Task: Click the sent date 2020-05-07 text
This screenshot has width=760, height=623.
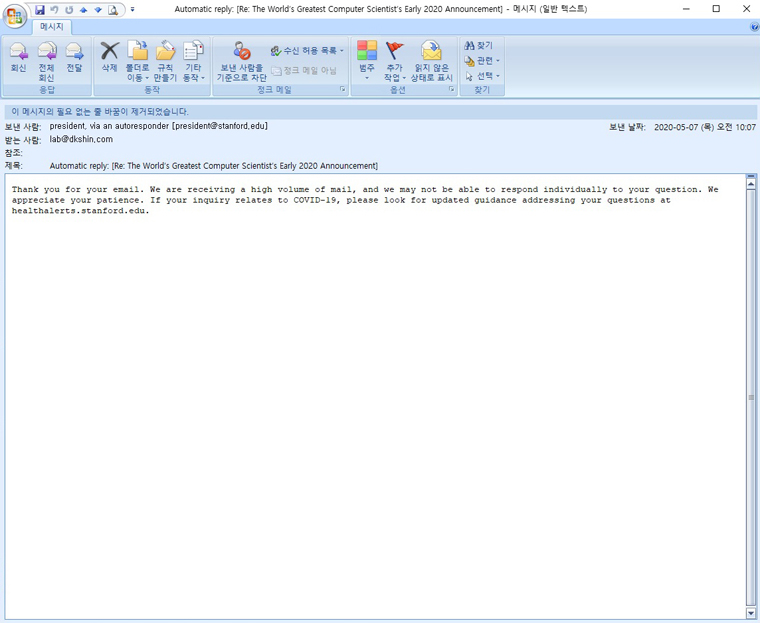Action: pyautogui.click(x=705, y=127)
